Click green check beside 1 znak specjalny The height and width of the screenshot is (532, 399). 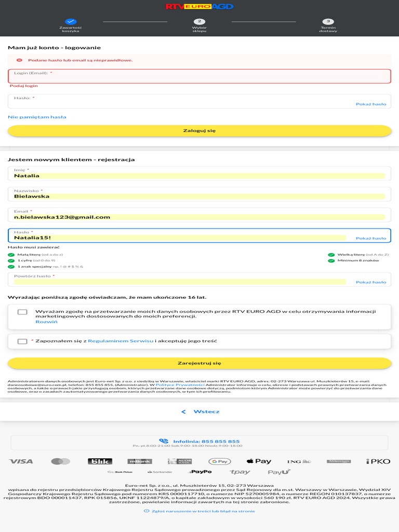(11, 267)
